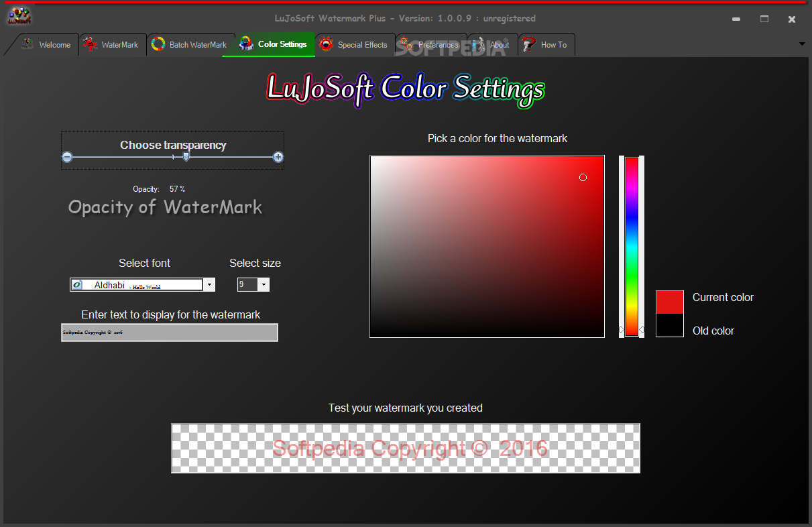Click the transparency slider handle
Image resolution: width=812 pixels, height=527 pixels.
coord(186,157)
